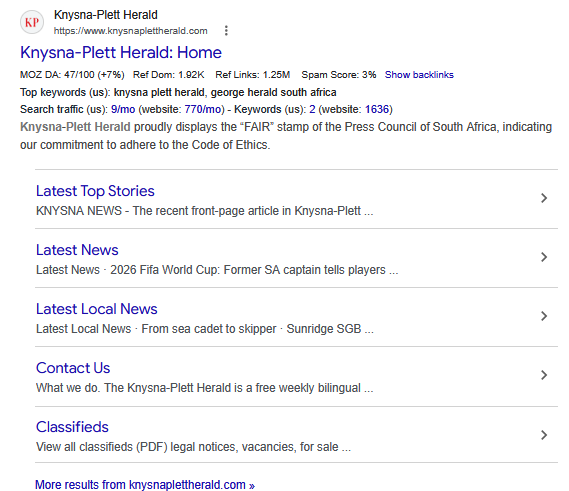The image size is (569, 491).
Task: Click the Ref Dom: 1.92K metric
Action: tap(169, 75)
